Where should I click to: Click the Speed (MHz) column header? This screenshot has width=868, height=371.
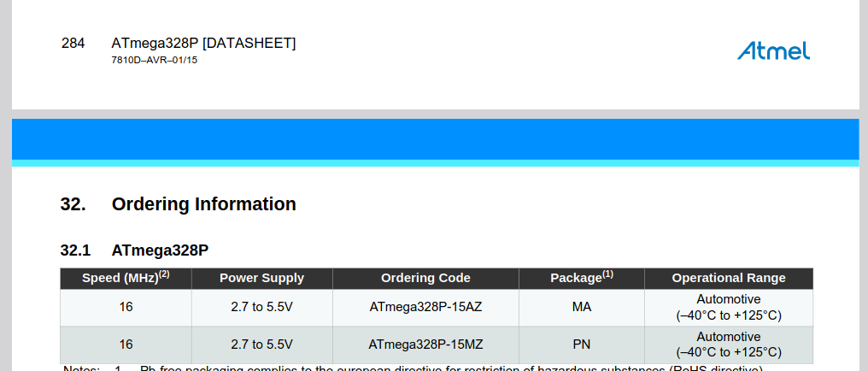[126, 278]
